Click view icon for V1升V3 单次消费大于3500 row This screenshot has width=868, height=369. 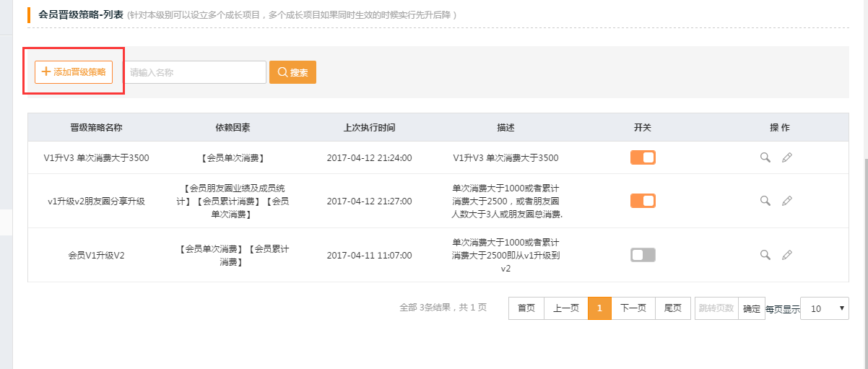(x=765, y=157)
